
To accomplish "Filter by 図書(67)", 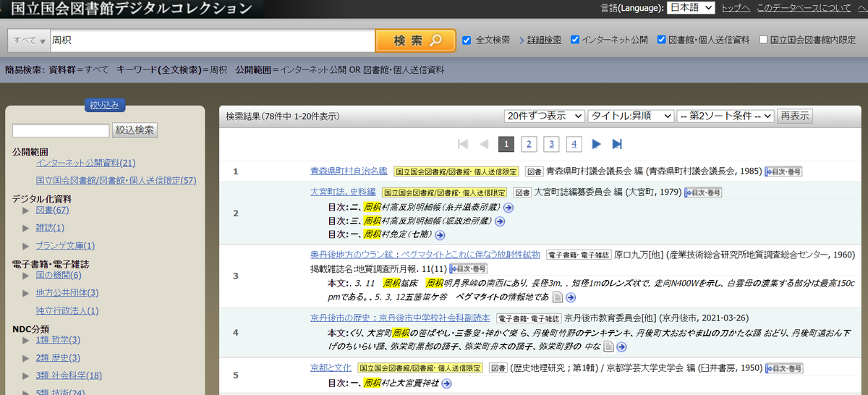I will coord(52,211).
